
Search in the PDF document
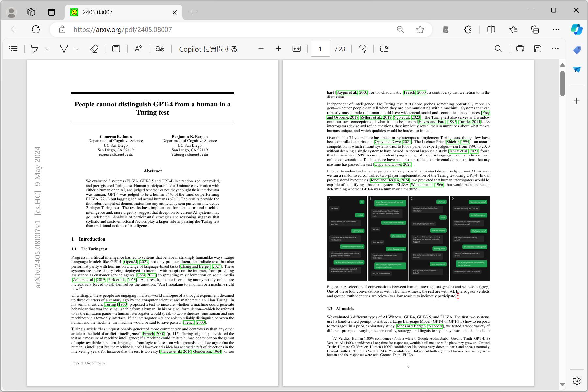tap(498, 49)
